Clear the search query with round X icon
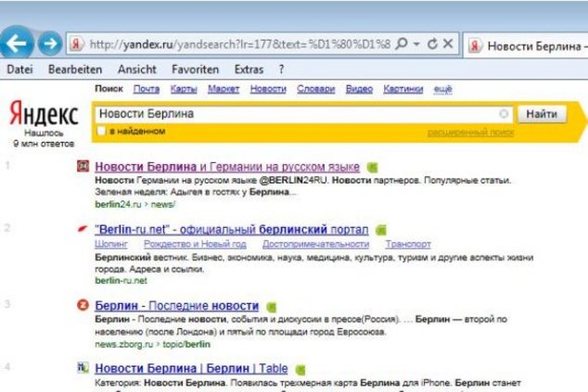 [504, 114]
